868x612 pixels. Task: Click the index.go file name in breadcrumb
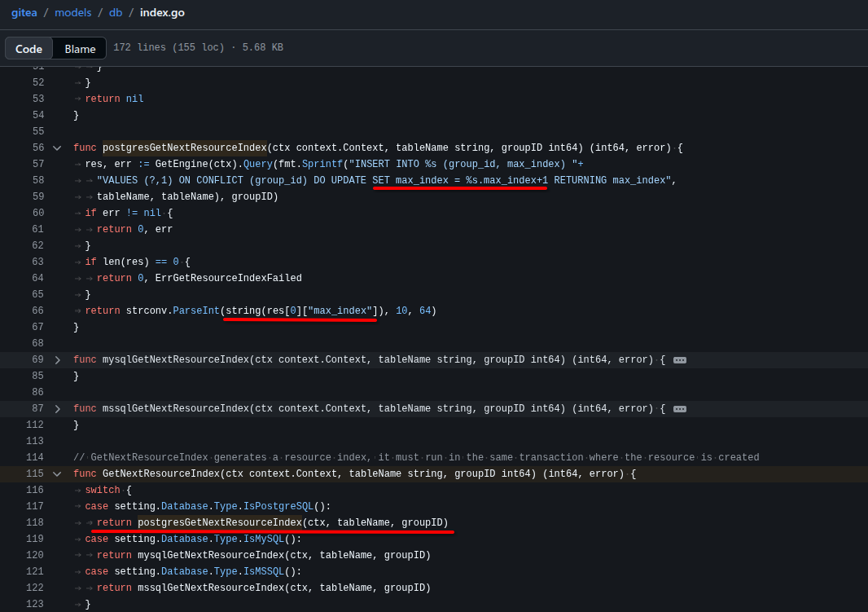pos(162,13)
